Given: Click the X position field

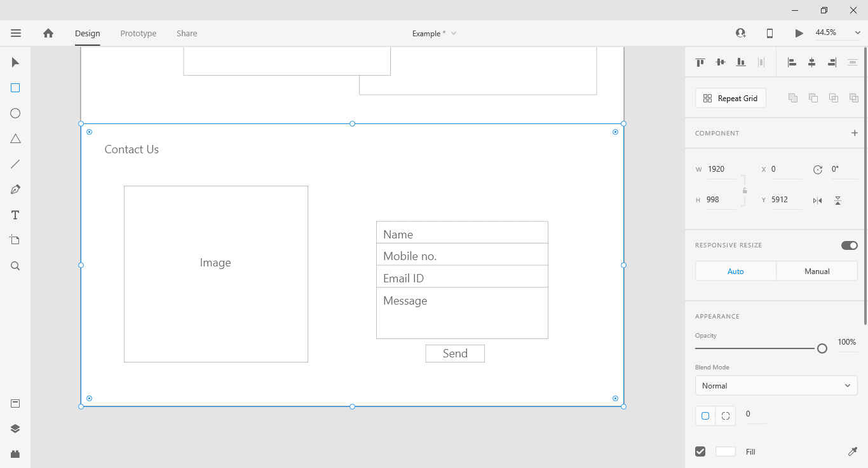Looking at the screenshot, I should 786,169.
